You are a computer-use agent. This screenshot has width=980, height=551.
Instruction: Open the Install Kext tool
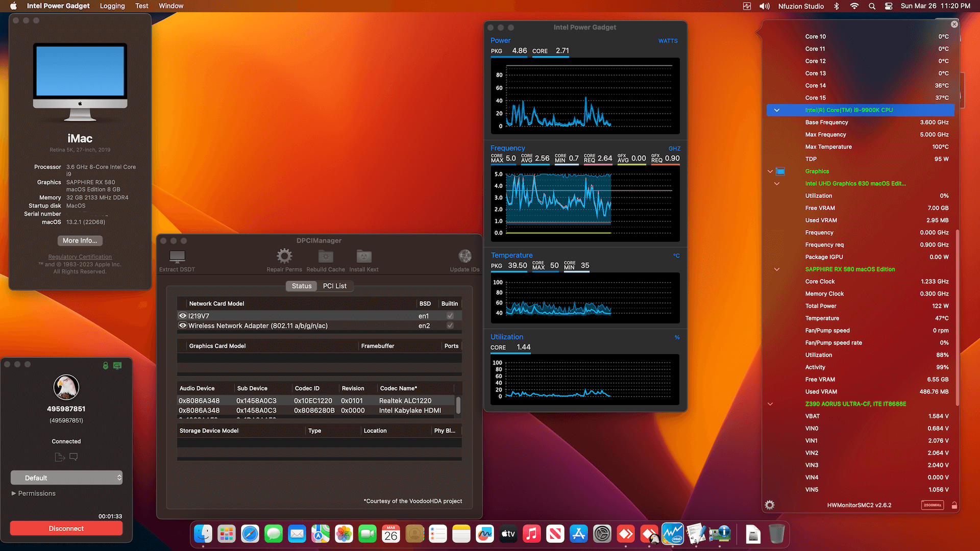point(363,258)
